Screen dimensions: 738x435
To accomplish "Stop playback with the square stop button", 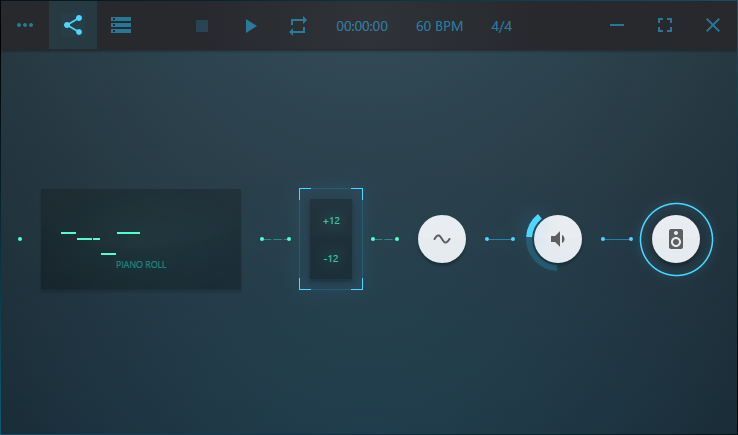I will tap(202, 26).
